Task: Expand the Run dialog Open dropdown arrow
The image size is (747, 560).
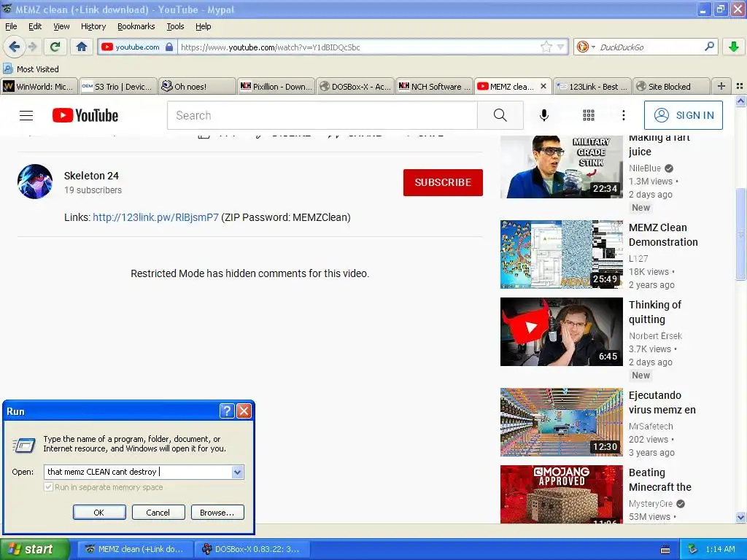Action: 237,472
